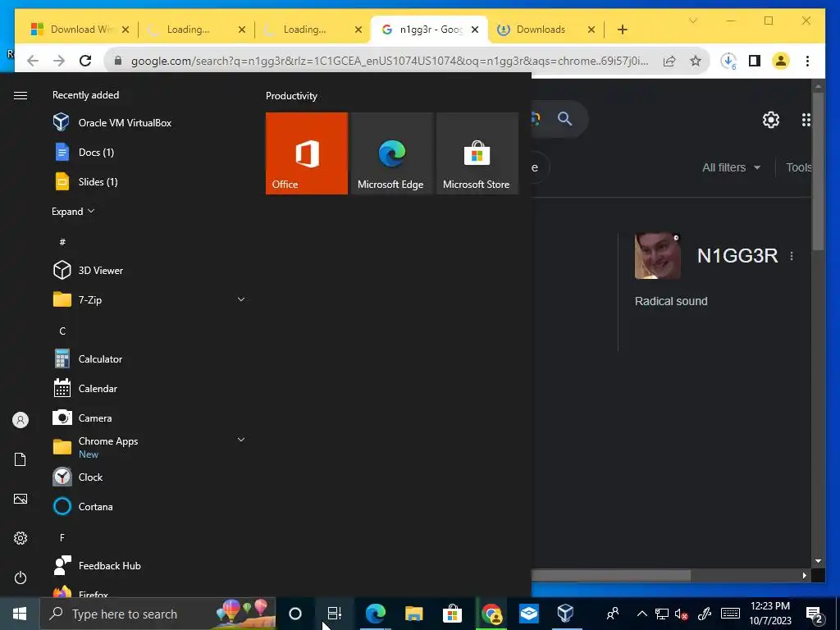
Task: Expand the Recently added list
Action: 73,211
